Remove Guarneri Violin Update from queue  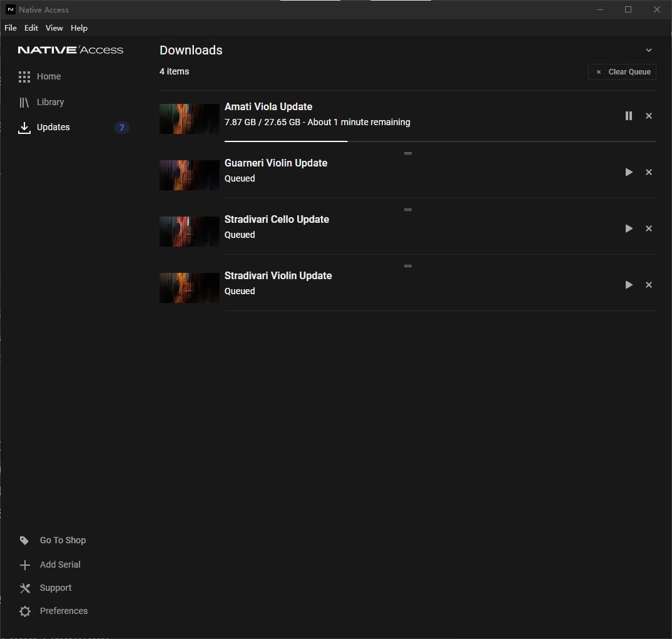649,172
